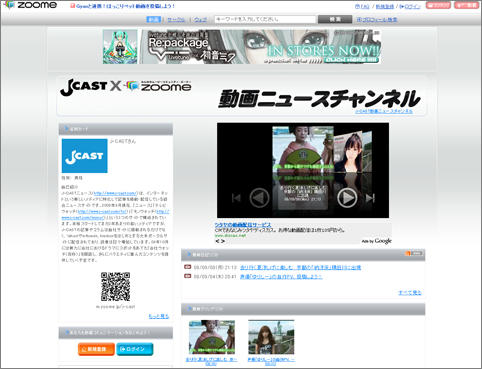Viewport: 482px width, 369px height.
Task: Open the first latest diary entry link
Action: point(300,267)
